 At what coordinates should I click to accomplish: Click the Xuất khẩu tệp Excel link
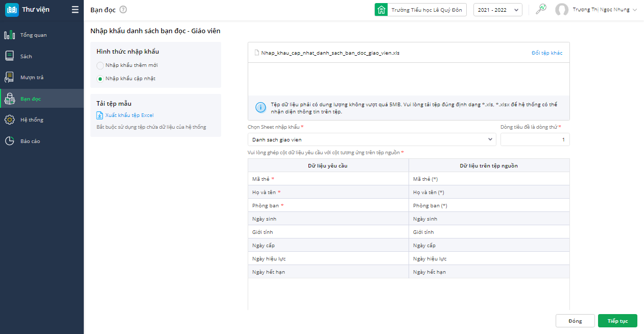[129, 115]
